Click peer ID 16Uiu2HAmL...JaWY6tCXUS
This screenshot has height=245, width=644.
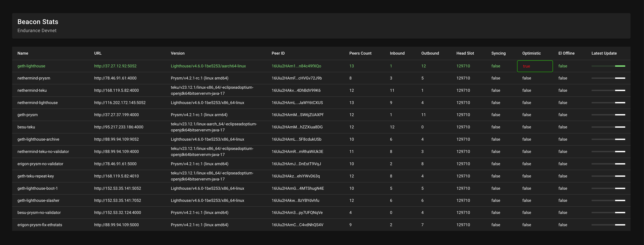(297, 103)
